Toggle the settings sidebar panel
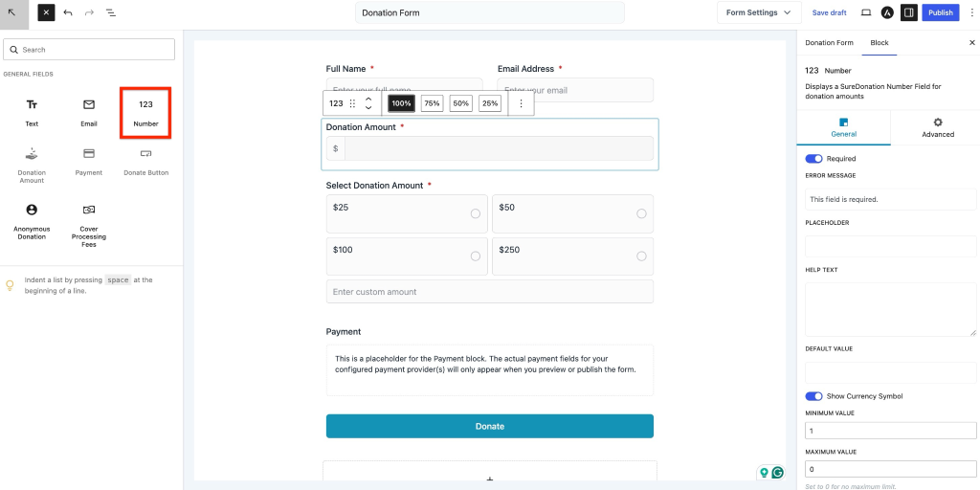 909,12
